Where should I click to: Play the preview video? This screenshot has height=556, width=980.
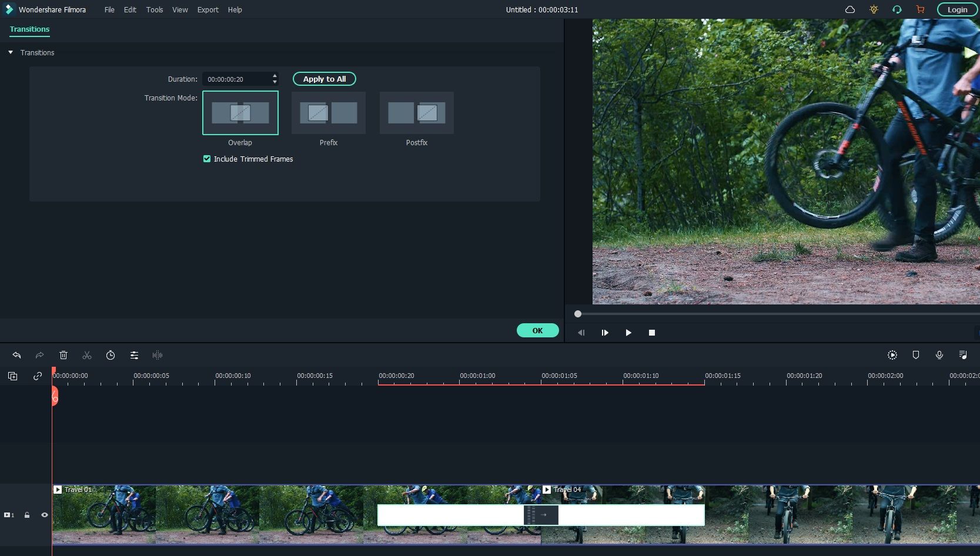[628, 333]
